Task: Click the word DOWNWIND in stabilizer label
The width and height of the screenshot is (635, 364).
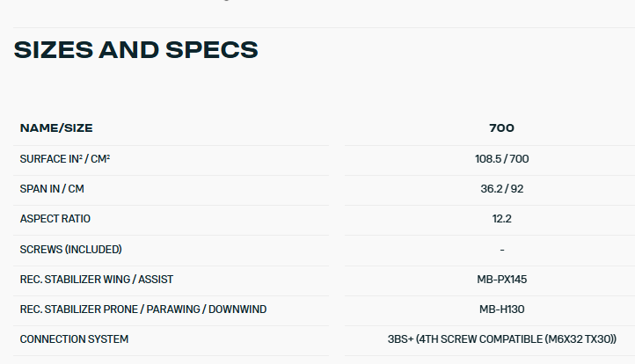Action: [x=237, y=309]
